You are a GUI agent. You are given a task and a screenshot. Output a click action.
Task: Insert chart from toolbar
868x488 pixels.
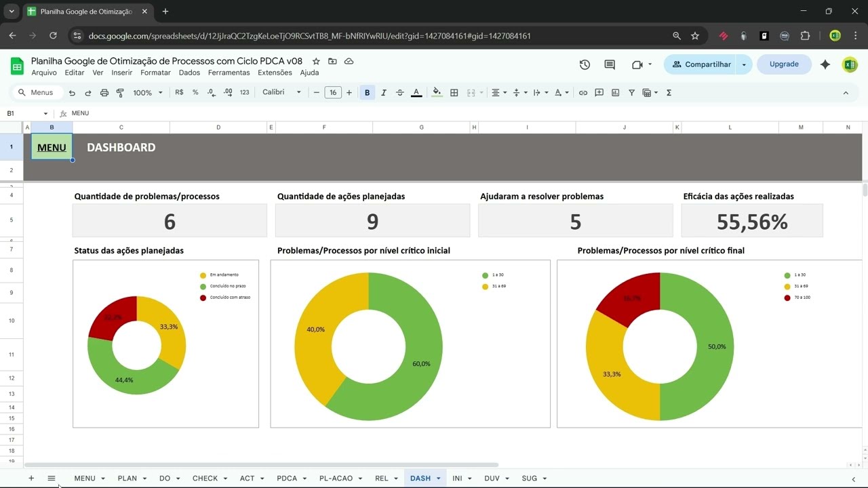pyautogui.click(x=616, y=93)
